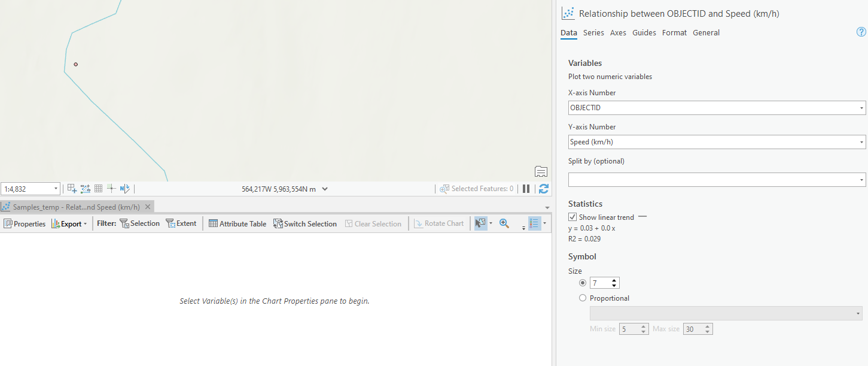Activate the chart selection arrow tool
Viewport: 868px width, 366px height.
point(480,223)
